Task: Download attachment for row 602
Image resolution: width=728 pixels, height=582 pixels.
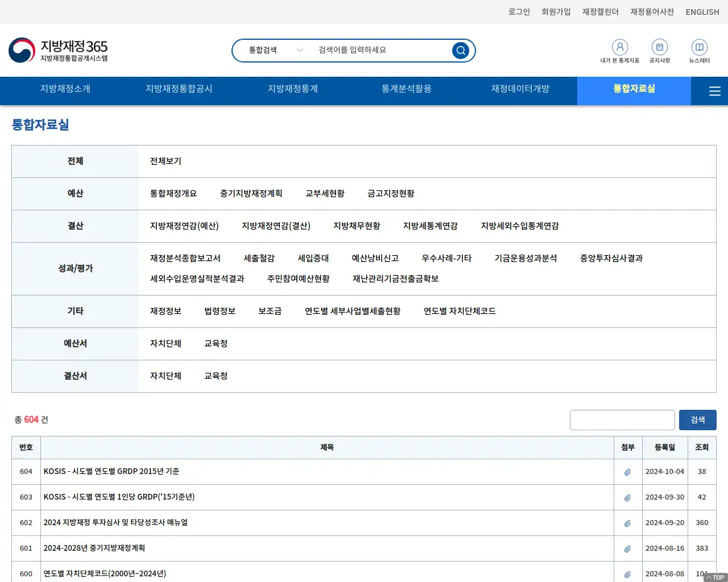Action: (x=627, y=523)
